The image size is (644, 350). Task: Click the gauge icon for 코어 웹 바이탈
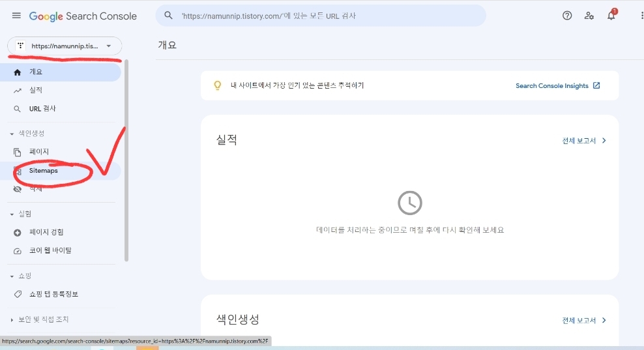click(x=17, y=251)
